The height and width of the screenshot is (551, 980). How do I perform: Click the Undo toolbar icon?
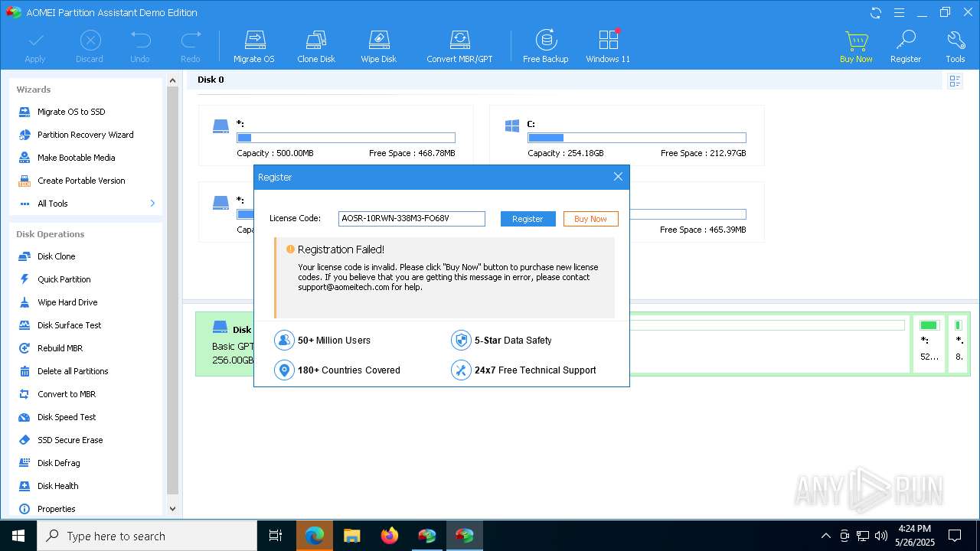click(140, 47)
